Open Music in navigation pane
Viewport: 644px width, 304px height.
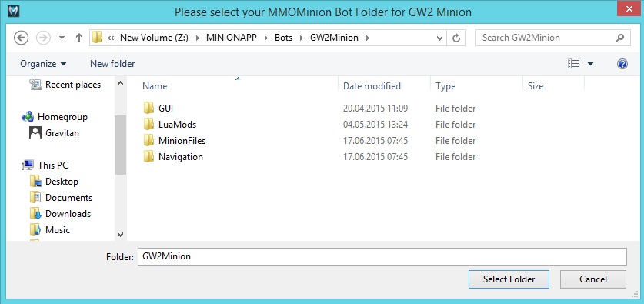coord(58,229)
